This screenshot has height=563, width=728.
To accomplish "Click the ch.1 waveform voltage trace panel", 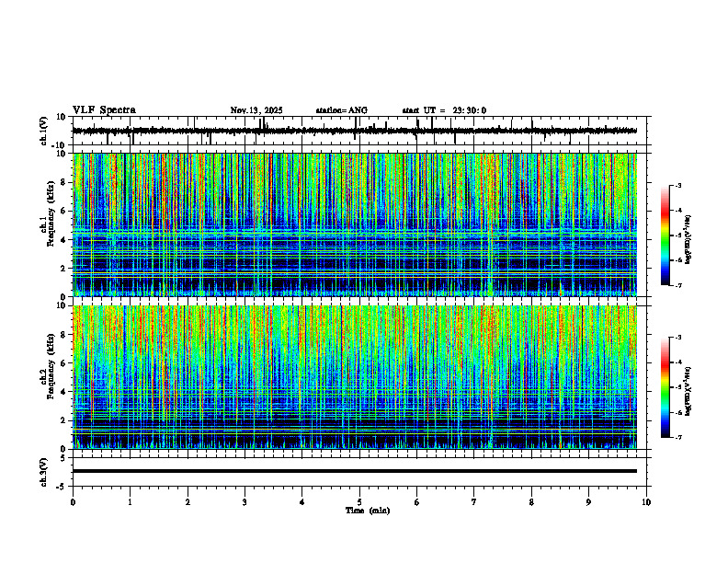I will (x=361, y=131).
